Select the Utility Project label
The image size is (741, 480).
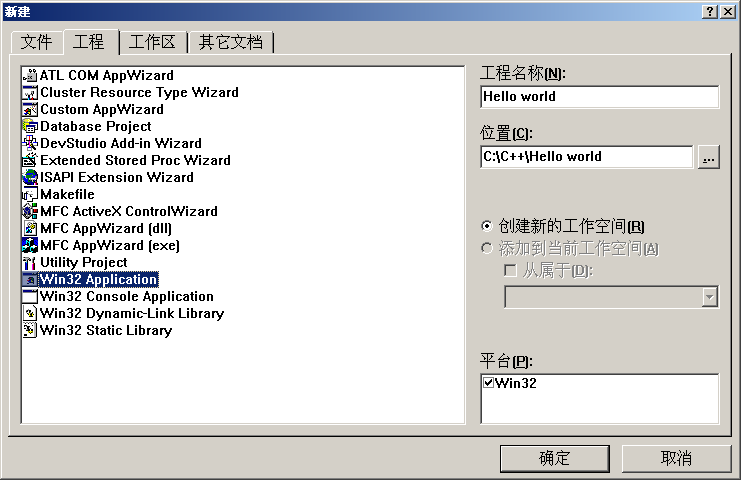click(84, 263)
